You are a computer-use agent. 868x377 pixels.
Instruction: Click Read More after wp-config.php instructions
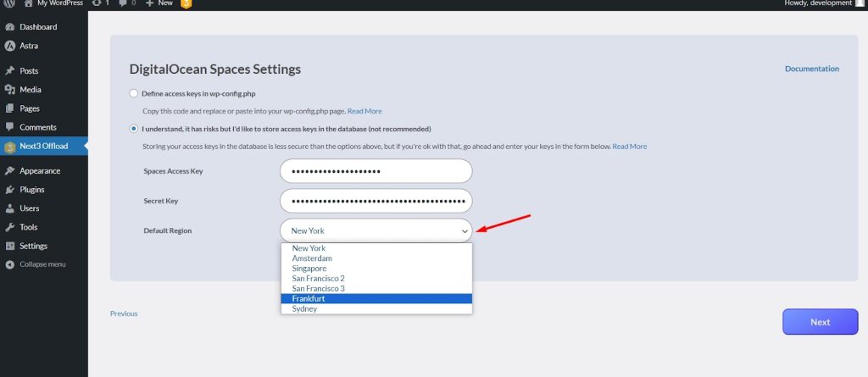[x=364, y=111]
